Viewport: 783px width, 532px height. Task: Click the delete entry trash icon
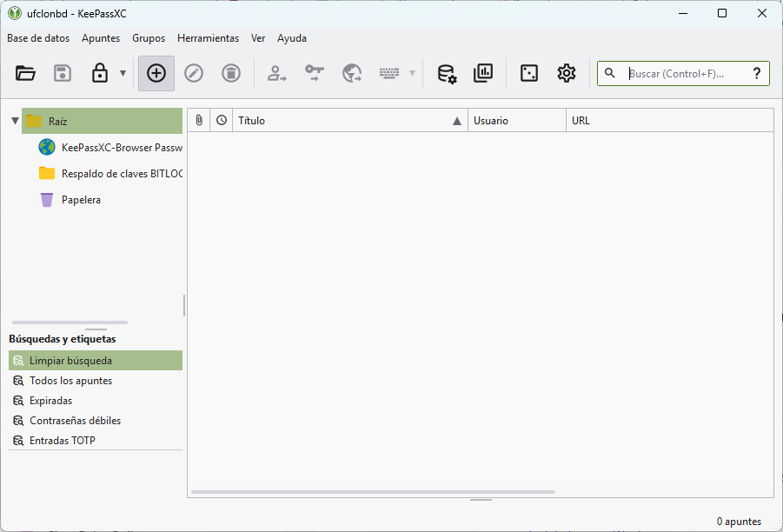pos(231,73)
